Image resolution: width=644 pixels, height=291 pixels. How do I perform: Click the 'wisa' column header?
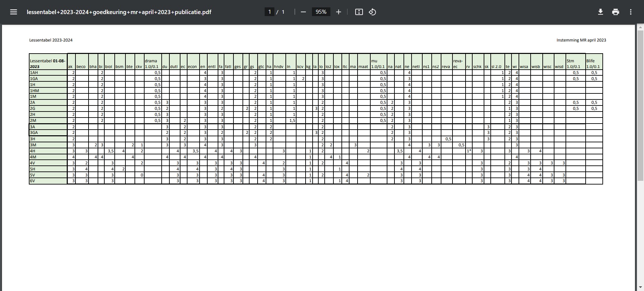(x=525, y=62)
